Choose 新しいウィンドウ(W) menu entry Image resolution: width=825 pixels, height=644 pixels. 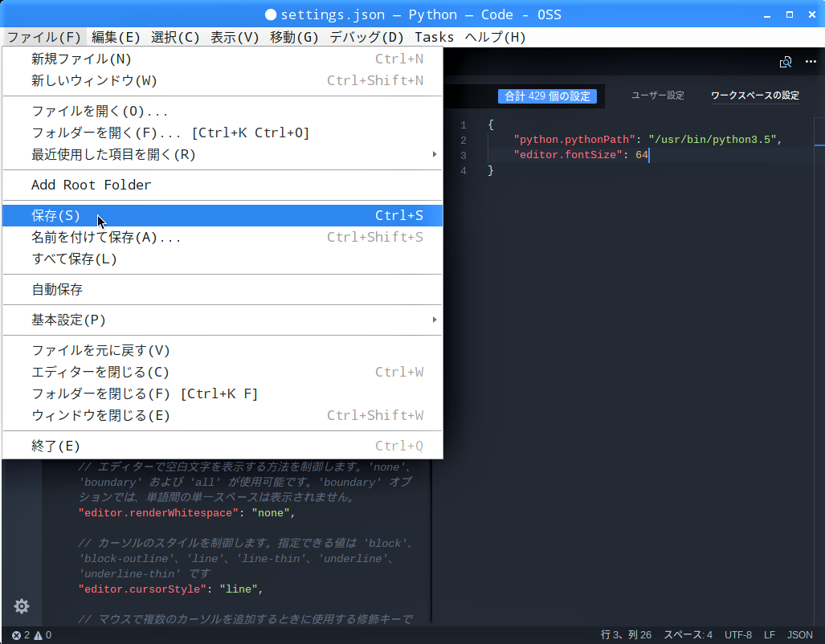pyautogui.click(x=223, y=80)
